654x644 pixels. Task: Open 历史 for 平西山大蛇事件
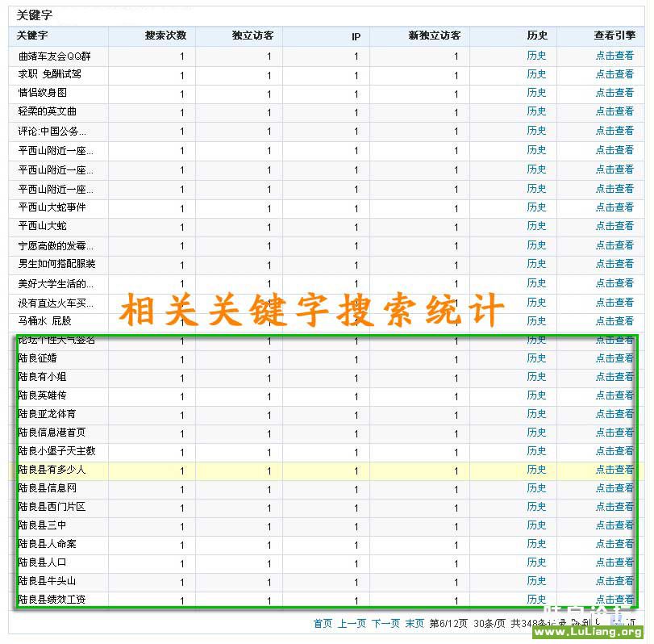(536, 207)
